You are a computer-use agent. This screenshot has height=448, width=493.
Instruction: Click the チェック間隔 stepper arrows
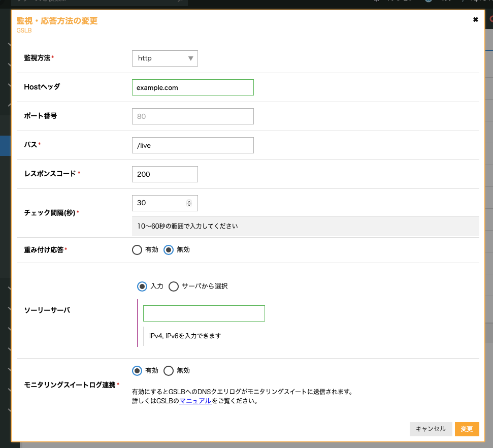[x=189, y=203]
